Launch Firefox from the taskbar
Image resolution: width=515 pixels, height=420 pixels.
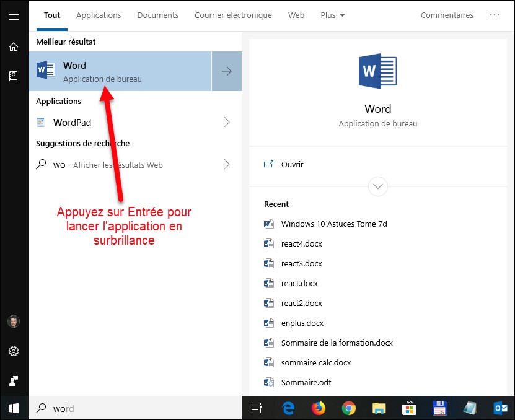tap(319, 408)
